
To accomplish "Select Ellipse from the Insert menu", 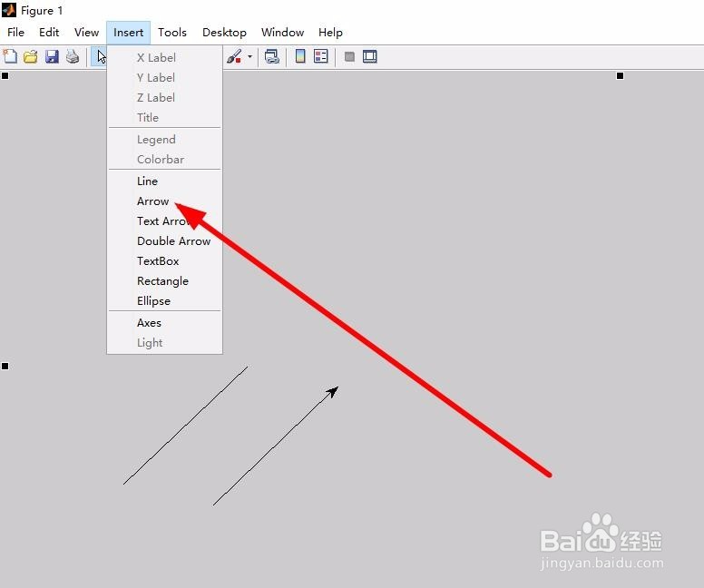I will click(165, 301).
